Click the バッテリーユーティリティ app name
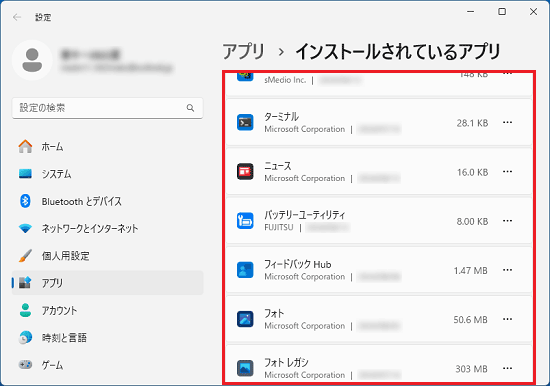 [304, 215]
